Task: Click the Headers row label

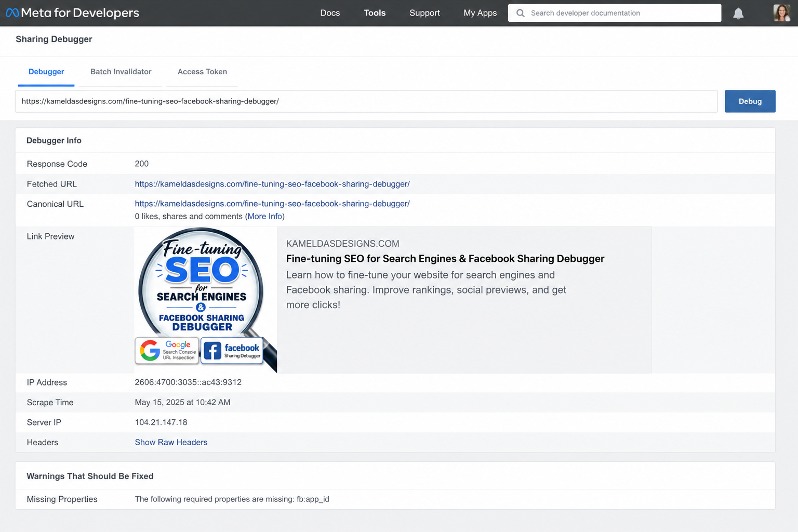Action: click(42, 442)
